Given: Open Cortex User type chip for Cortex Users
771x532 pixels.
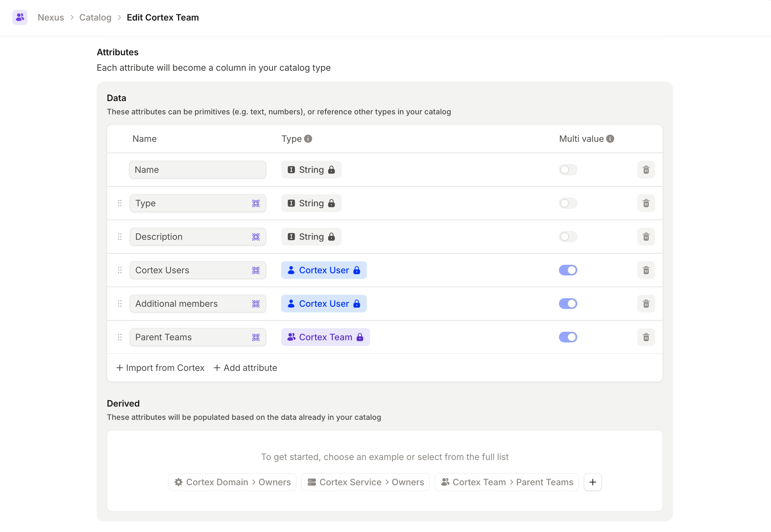Looking at the screenshot, I should (324, 270).
